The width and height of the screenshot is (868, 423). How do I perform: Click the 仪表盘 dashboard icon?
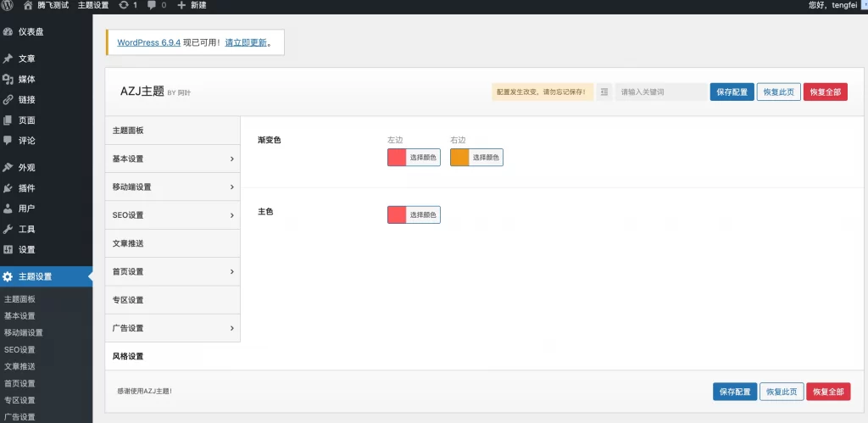point(8,31)
